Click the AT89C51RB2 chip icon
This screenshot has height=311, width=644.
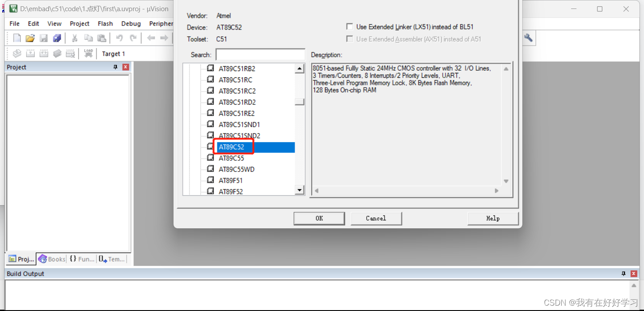pyautogui.click(x=210, y=68)
